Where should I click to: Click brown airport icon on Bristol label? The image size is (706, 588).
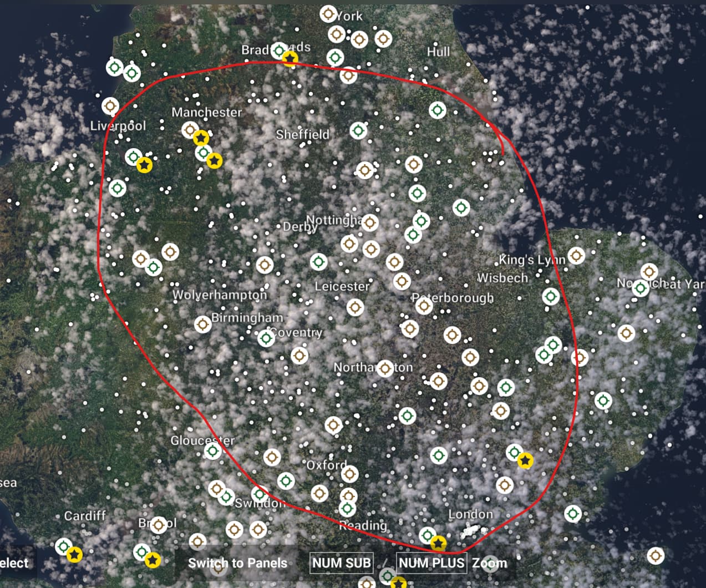point(159,524)
